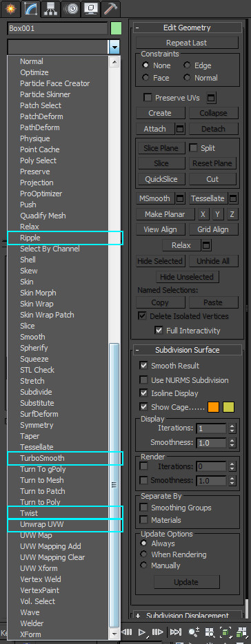Go to previous frame in playback controls
The image size is (251, 644).
126,632
